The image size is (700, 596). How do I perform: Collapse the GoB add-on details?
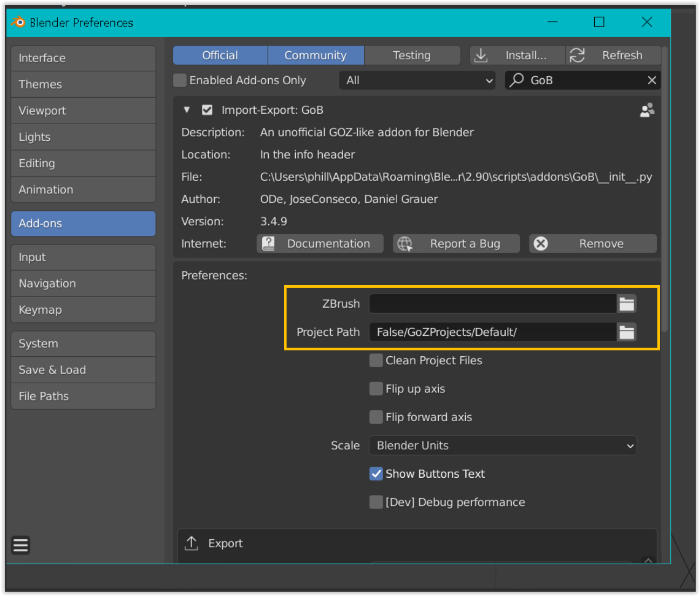187,110
